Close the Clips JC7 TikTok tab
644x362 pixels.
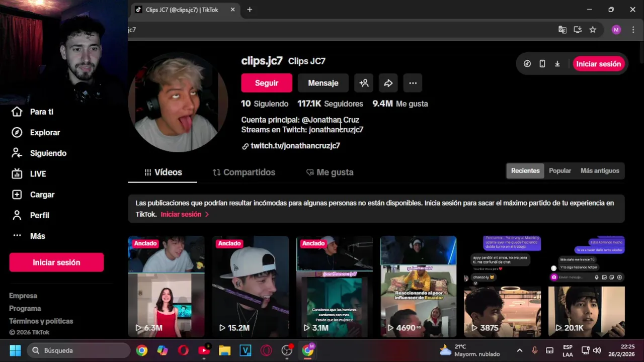(x=233, y=10)
